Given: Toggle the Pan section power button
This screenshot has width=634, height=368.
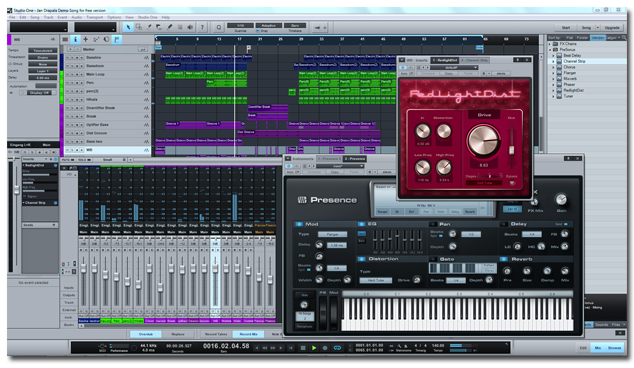Looking at the screenshot, I should pyautogui.click(x=433, y=224).
